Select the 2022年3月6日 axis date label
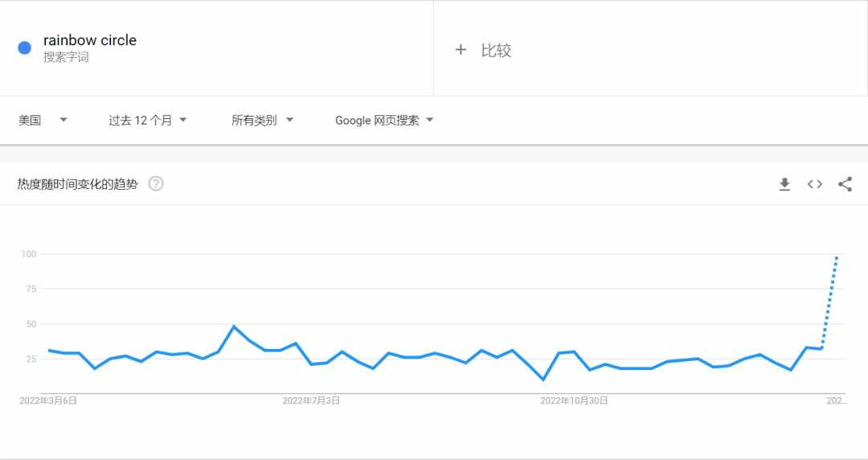 coord(48,400)
